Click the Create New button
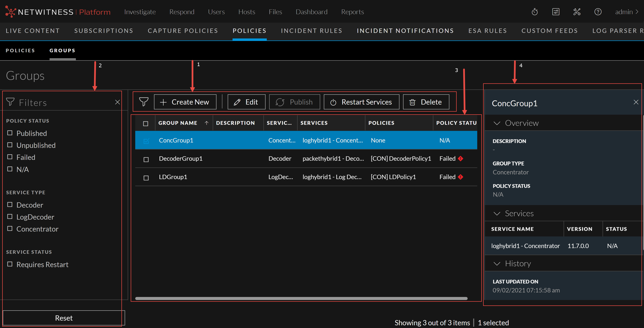 [x=185, y=102]
